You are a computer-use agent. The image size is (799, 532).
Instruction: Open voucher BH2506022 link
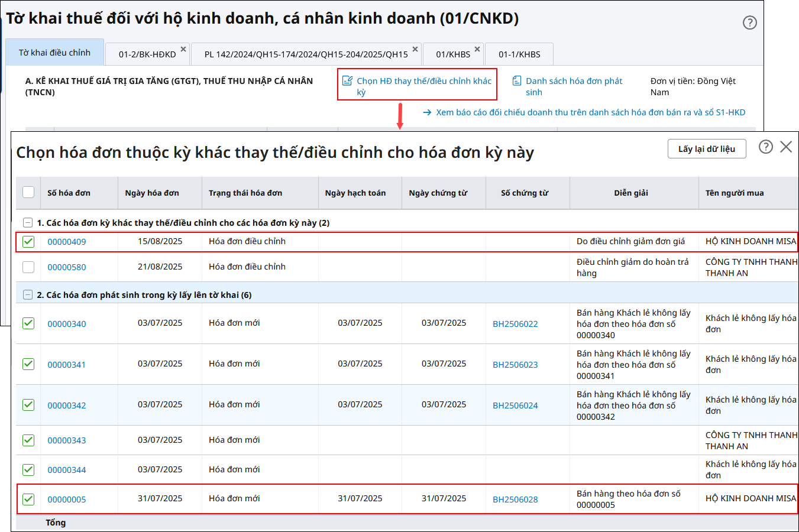pos(515,324)
